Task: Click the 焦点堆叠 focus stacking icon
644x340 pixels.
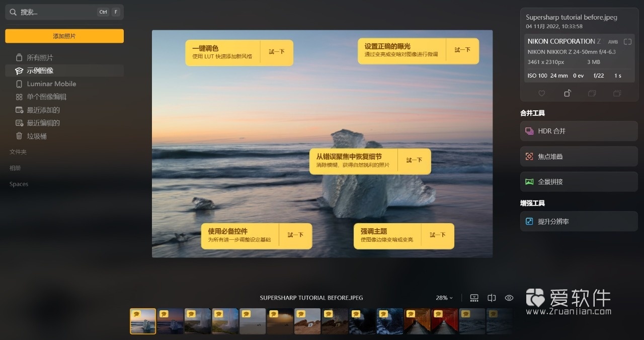Action: (529, 156)
